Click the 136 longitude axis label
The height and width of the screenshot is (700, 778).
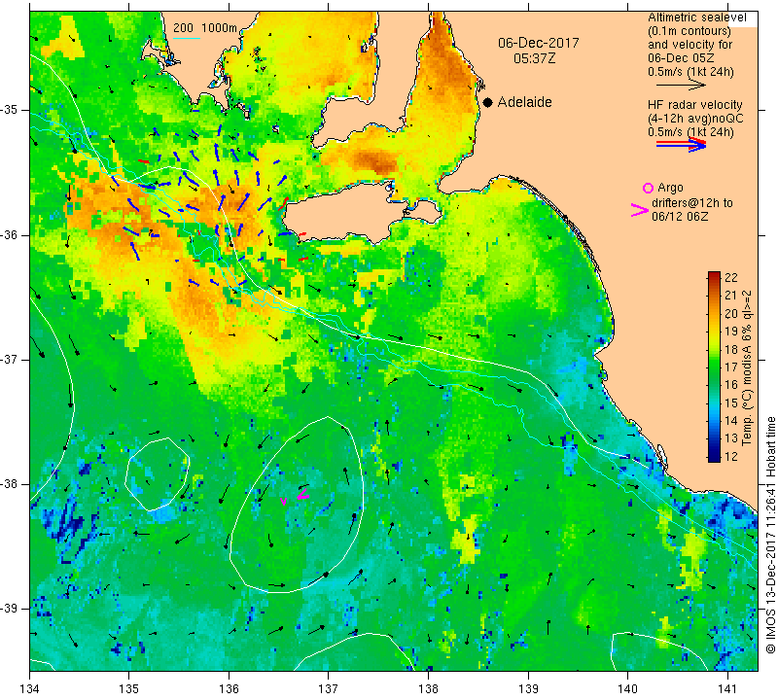point(229,688)
